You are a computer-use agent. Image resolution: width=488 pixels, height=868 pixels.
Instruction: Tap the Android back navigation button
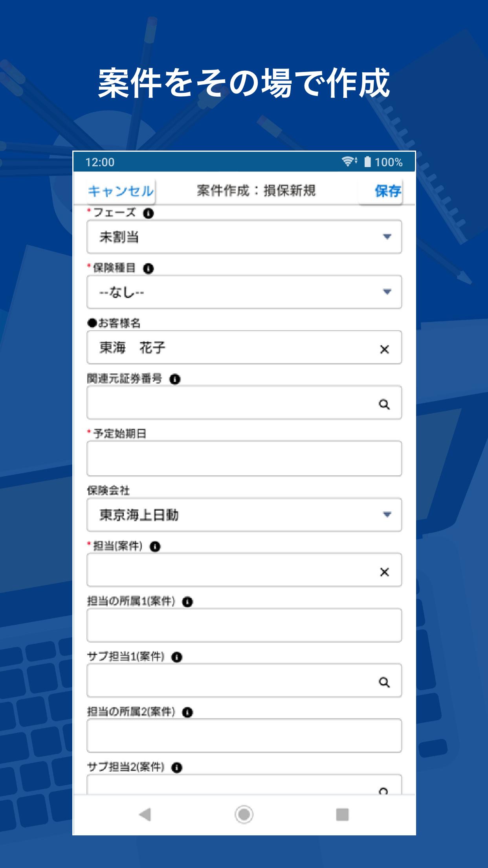[145, 815]
